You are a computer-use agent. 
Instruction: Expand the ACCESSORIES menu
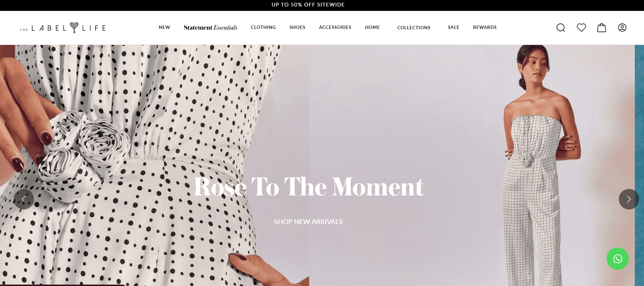click(x=335, y=27)
